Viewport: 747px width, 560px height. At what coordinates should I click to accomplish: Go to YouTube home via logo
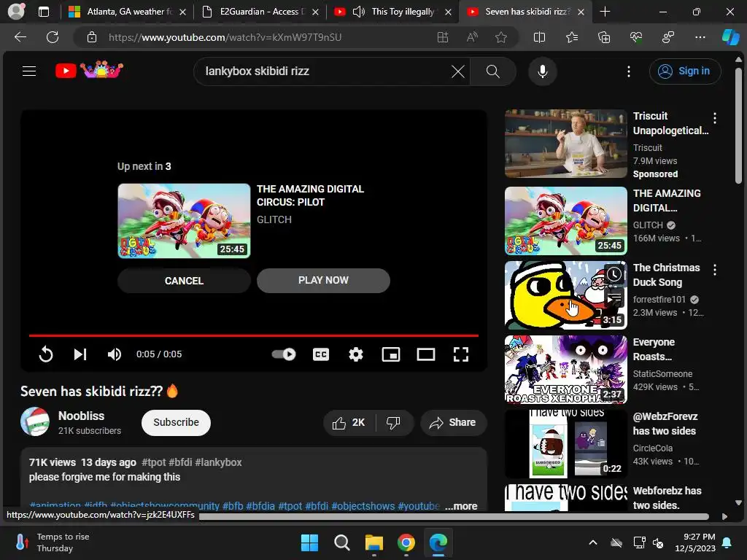click(x=89, y=71)
